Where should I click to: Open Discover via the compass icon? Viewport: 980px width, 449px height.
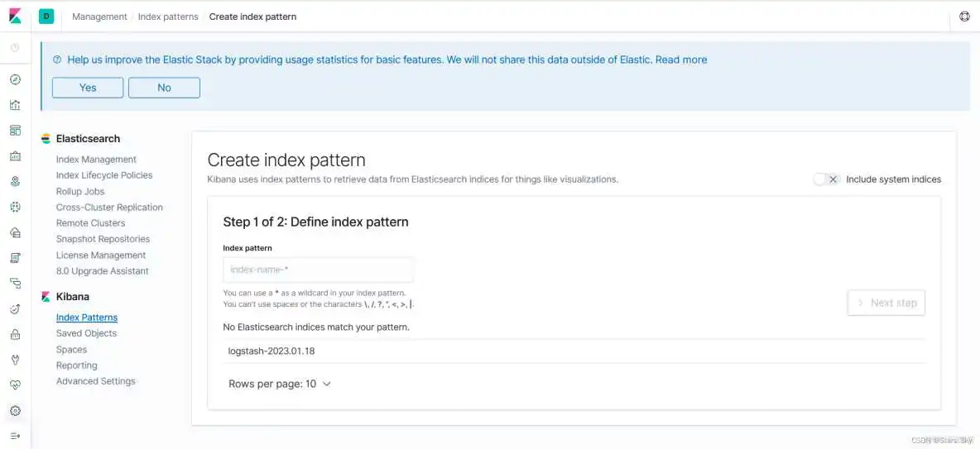(x=15, y=79)
